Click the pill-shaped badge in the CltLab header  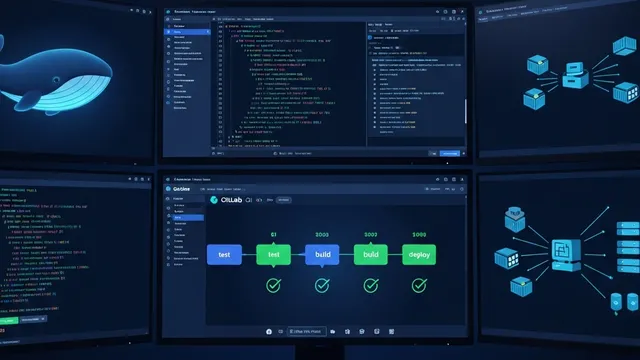coord(284,200)
